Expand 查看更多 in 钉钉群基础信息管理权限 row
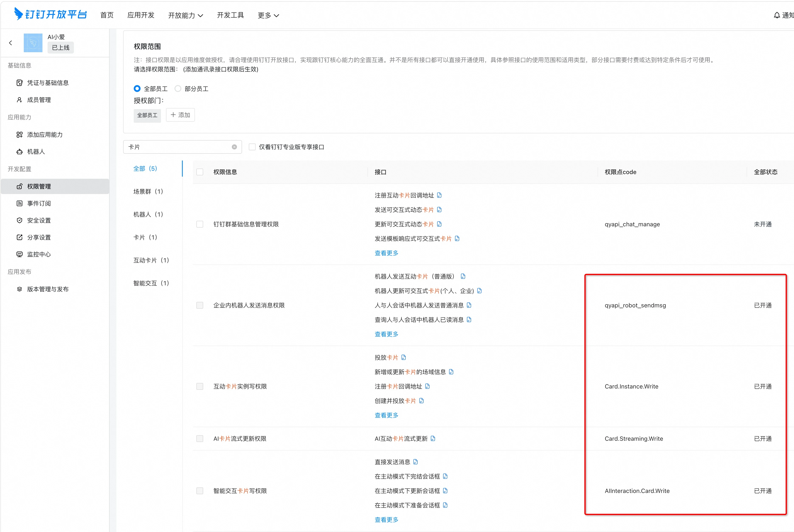 coord(386,253)
